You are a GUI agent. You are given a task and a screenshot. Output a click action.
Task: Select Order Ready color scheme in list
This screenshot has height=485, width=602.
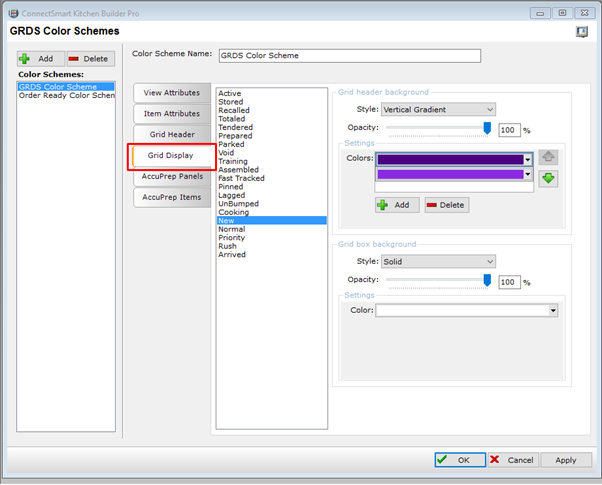(x=67, y=96)
